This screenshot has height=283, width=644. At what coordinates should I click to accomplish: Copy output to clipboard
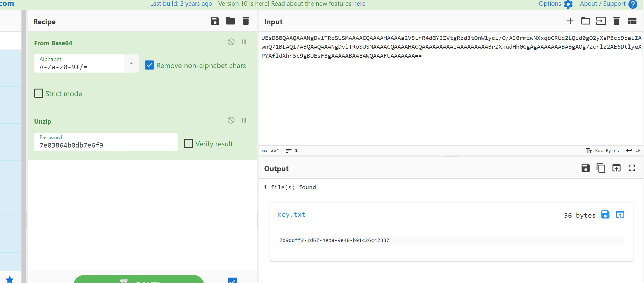coord(601,168)
